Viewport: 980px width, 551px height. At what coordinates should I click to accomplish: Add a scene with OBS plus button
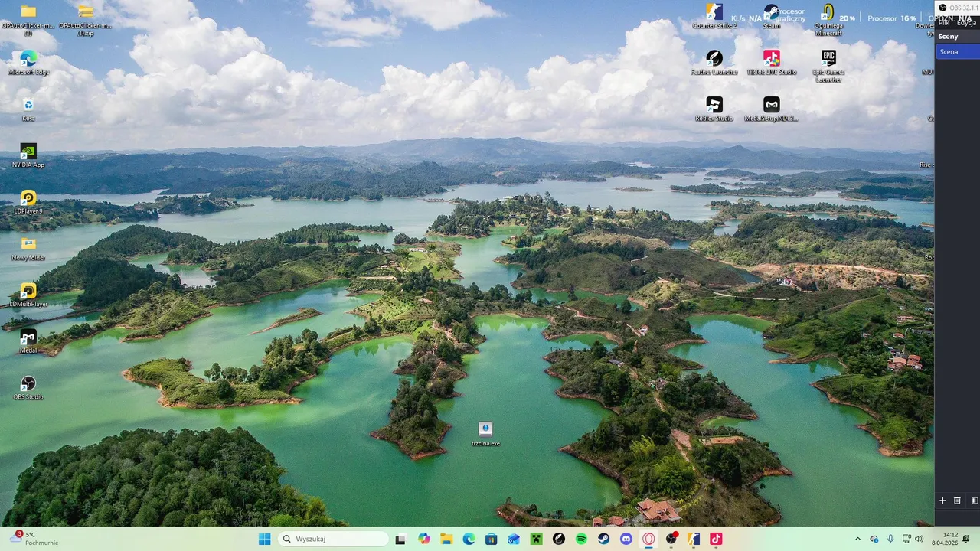coord(942,500)
